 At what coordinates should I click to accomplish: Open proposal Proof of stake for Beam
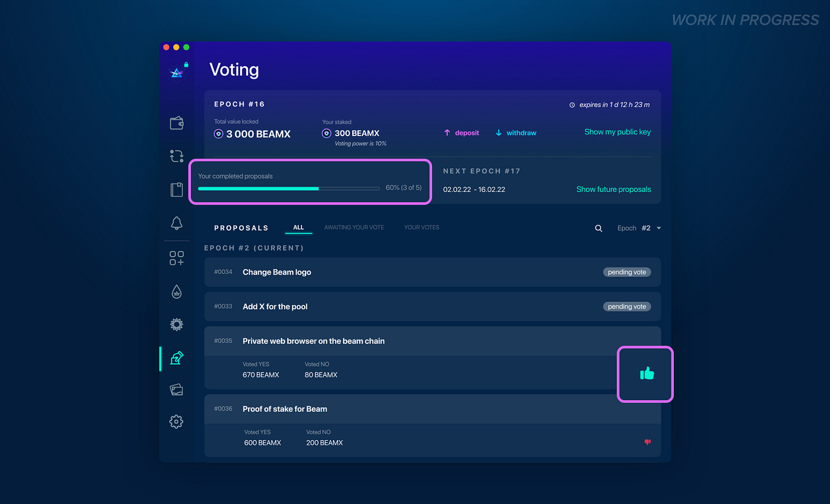433,409
